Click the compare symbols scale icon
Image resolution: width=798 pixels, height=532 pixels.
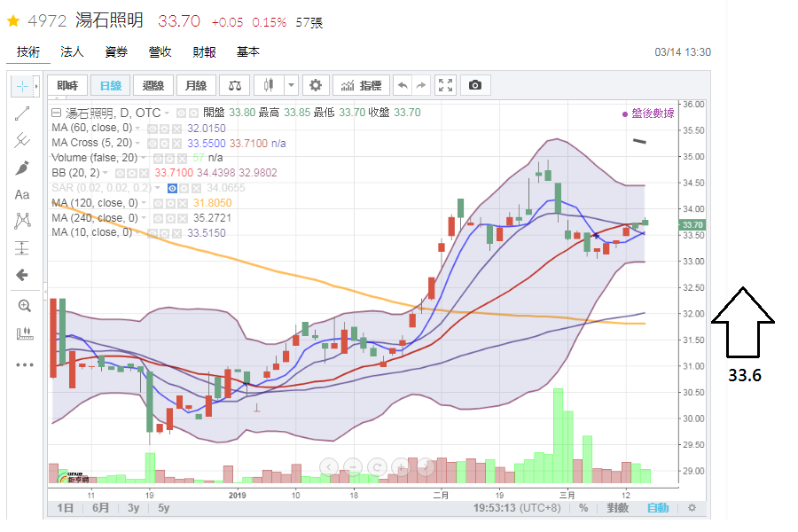(235, 85)
